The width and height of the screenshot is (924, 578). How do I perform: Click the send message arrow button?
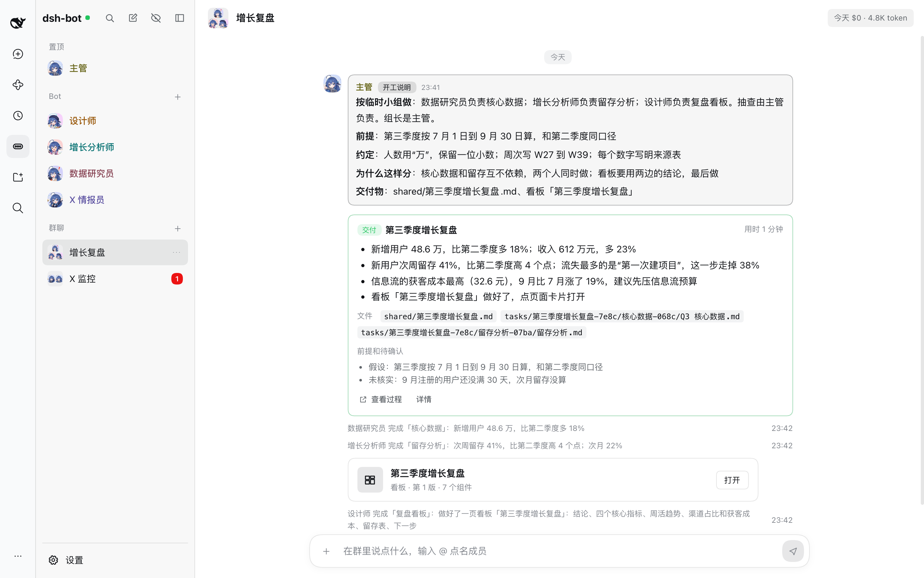793,551
